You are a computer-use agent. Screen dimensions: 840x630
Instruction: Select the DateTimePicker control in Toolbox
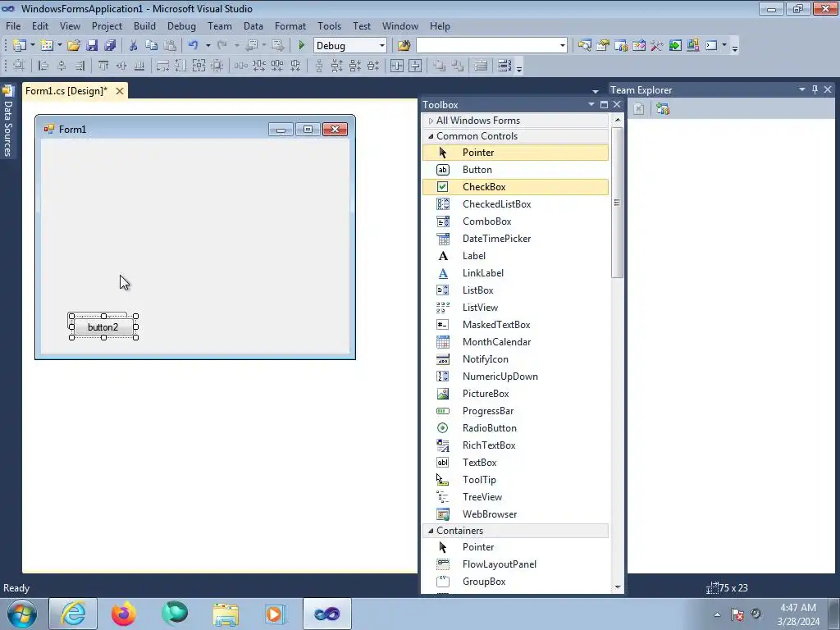515,239
